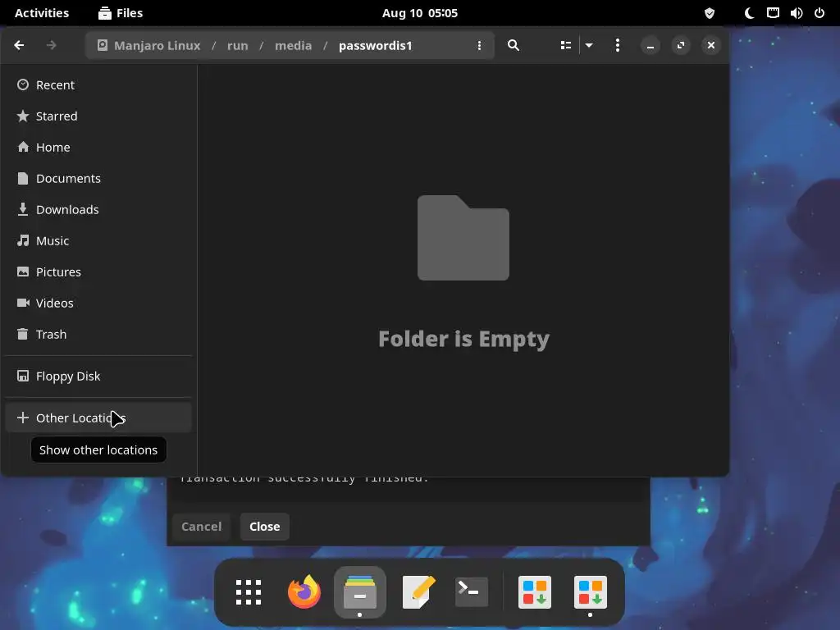
Task: Open the Floppy Disk location
Action: 98,376
